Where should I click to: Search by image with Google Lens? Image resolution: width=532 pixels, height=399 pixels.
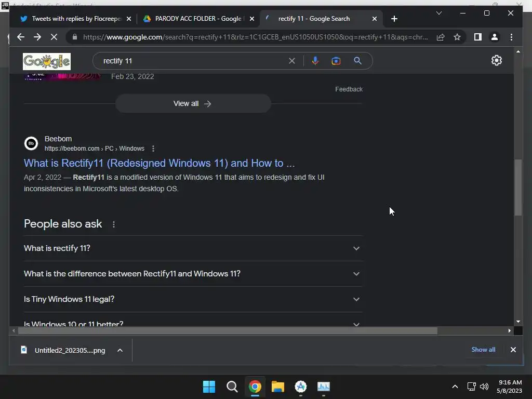point(336,61)
